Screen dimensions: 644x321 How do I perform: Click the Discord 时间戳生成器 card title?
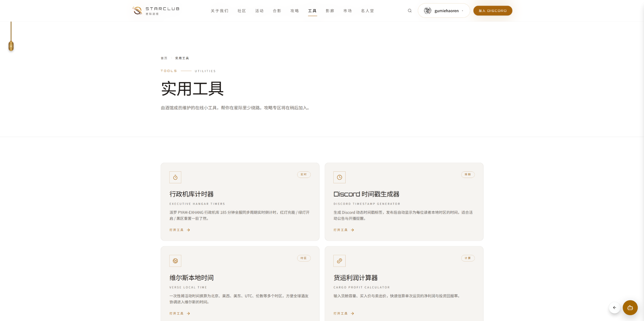366,194
